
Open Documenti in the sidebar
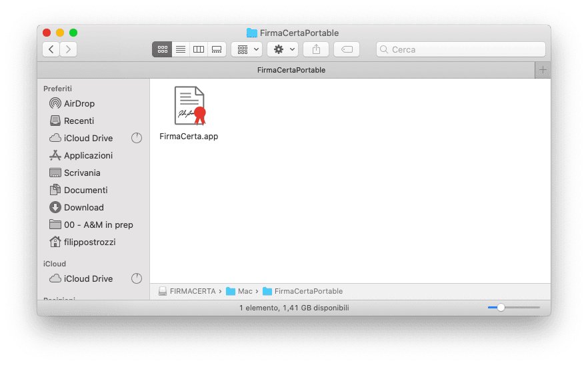click(x=79, y=190)
